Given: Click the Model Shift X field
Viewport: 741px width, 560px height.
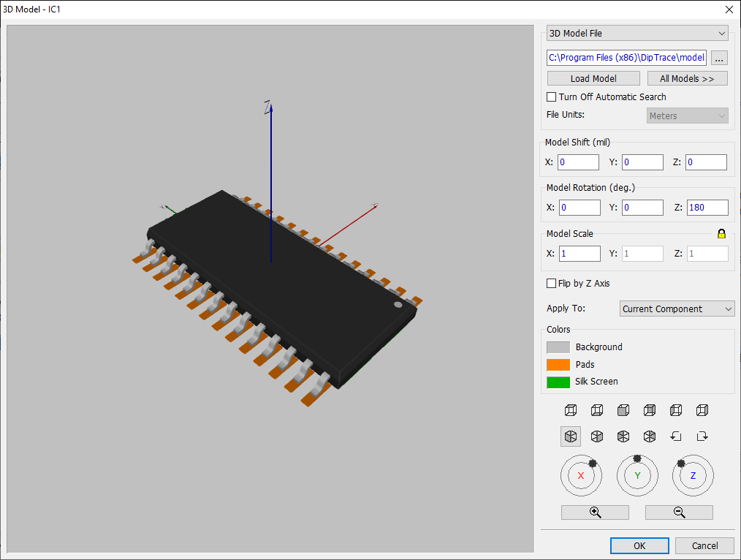Looking at the screenshot, I should pos(579,162).
